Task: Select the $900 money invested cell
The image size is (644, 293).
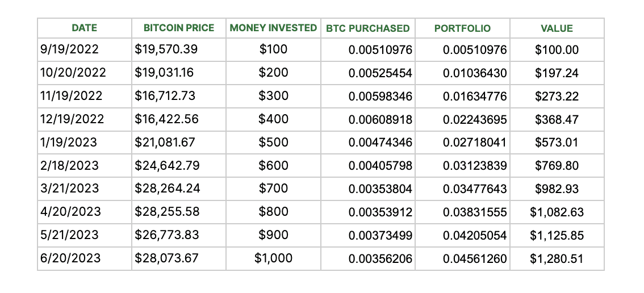Action: tap(273, 235)
